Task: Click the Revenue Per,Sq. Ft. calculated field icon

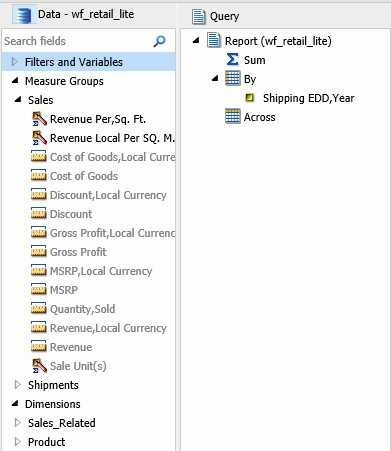Action: pyautogui.click(x=39, y=119)
